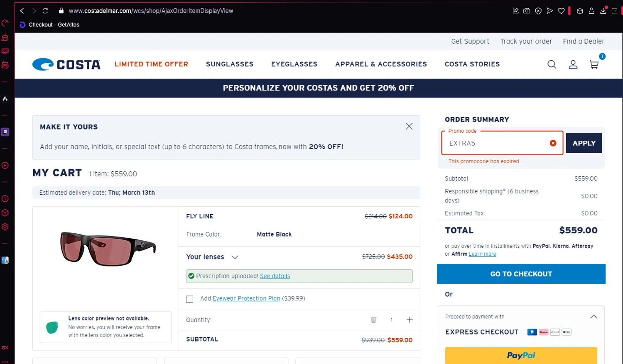Take a snapshot with the camera icon
623x364 pixels.
527,11
